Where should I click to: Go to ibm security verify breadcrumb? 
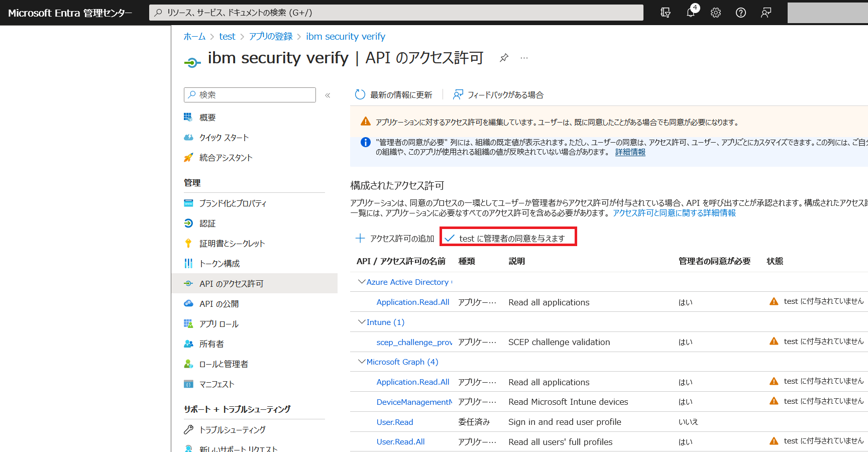(346, 36)
